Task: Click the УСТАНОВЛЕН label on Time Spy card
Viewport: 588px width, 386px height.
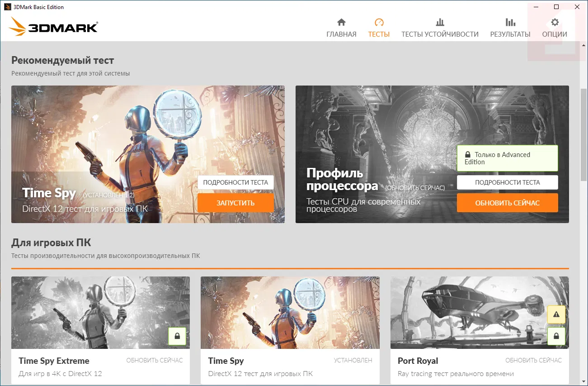Action: pos(353,360)
